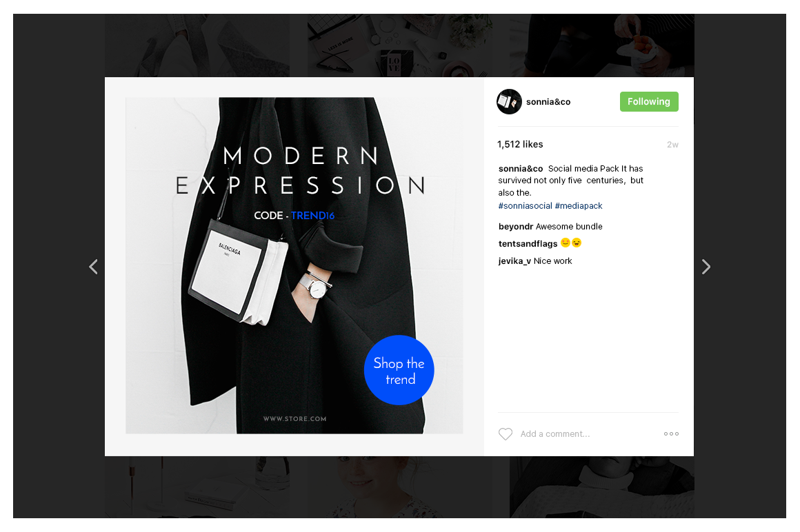Go to next post with right arrow
Viewport: 800px width, 532px height.
706,267
